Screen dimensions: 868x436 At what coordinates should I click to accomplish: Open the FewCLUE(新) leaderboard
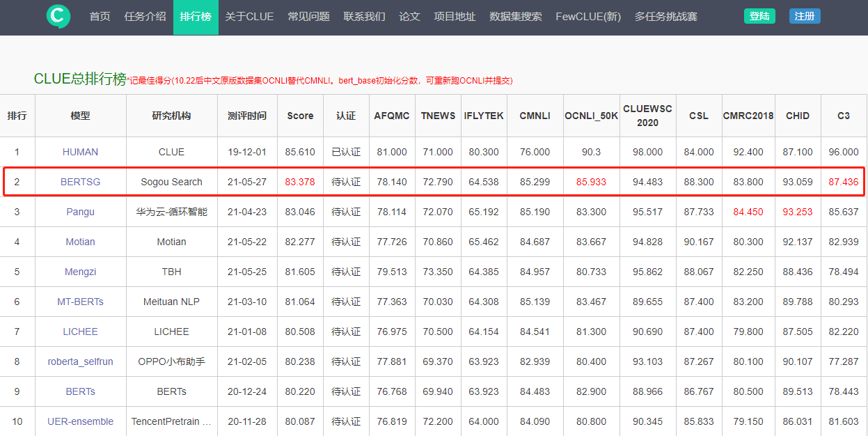[588, 16]
